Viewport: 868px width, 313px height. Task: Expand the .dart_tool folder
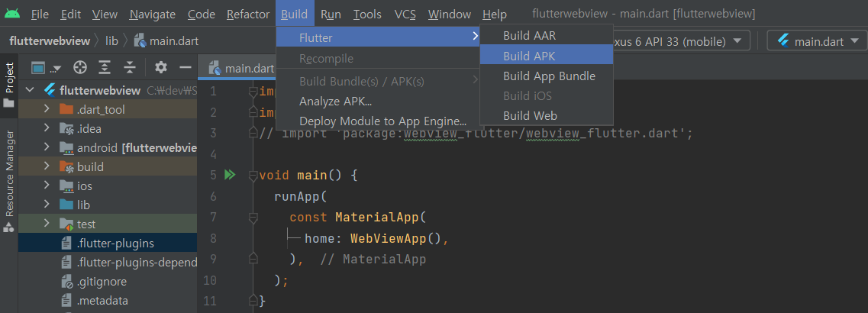pyautogui.click(x=47, y=109)
